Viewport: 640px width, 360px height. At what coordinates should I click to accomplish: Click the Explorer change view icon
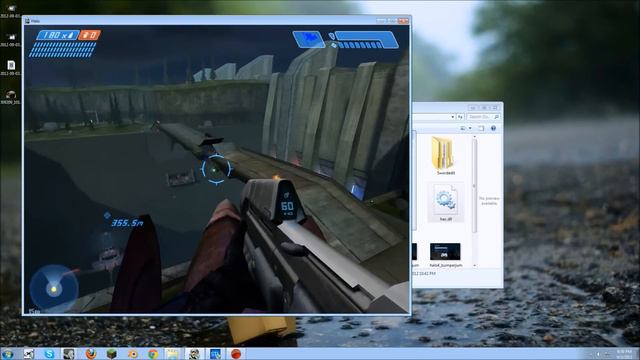pyautogui.click(x=463, y=128)
